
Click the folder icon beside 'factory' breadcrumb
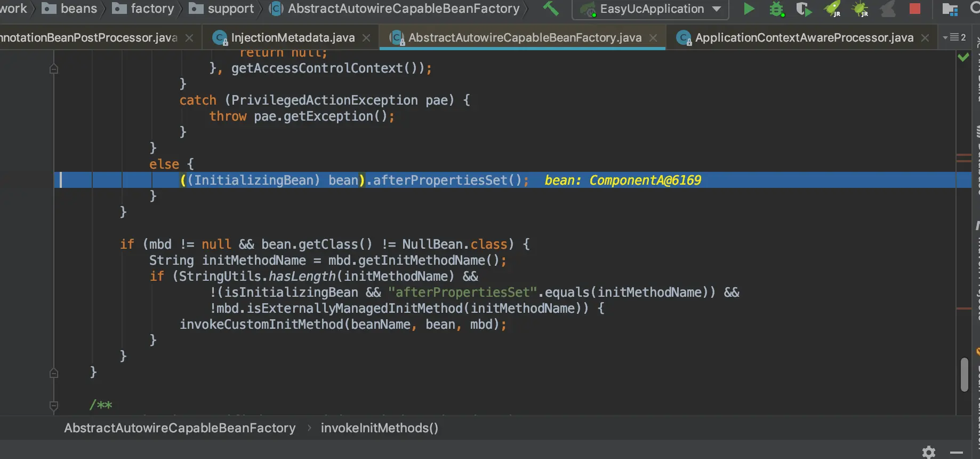point(119,9)
